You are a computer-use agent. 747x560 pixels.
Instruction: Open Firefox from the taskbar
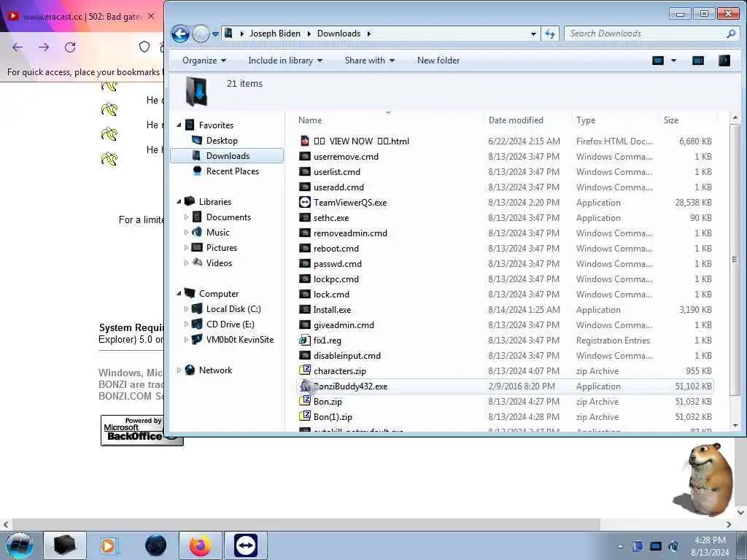(201, 545)
